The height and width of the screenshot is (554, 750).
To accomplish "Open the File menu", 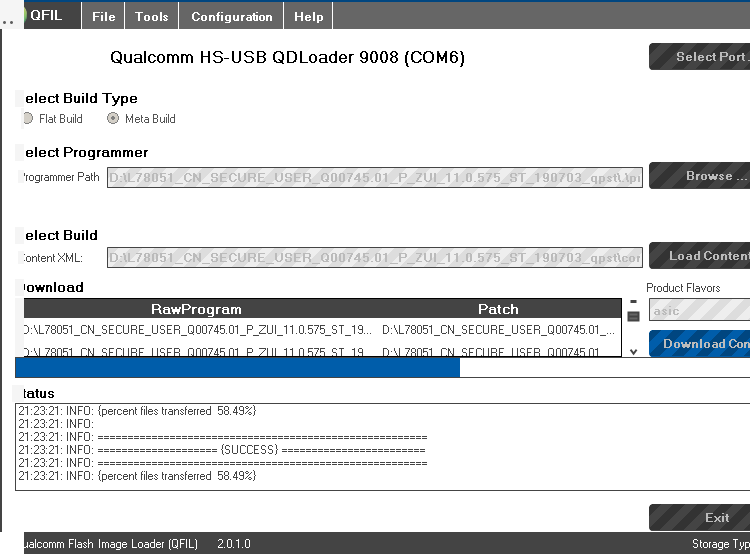I will click(103, 16).
